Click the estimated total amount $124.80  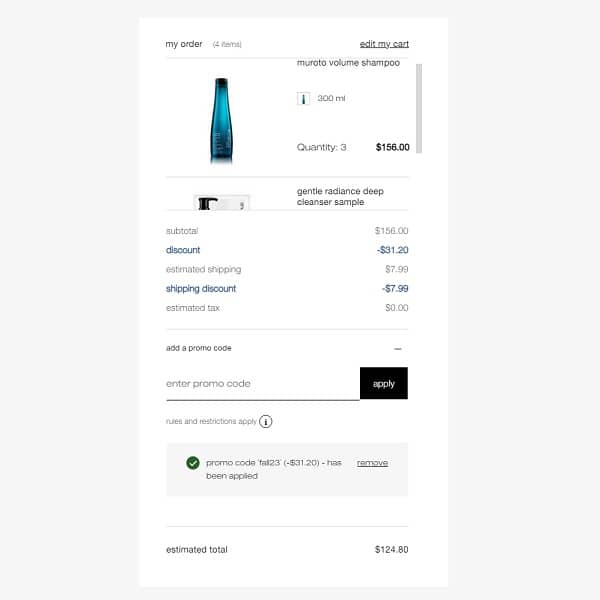[391, 549]
